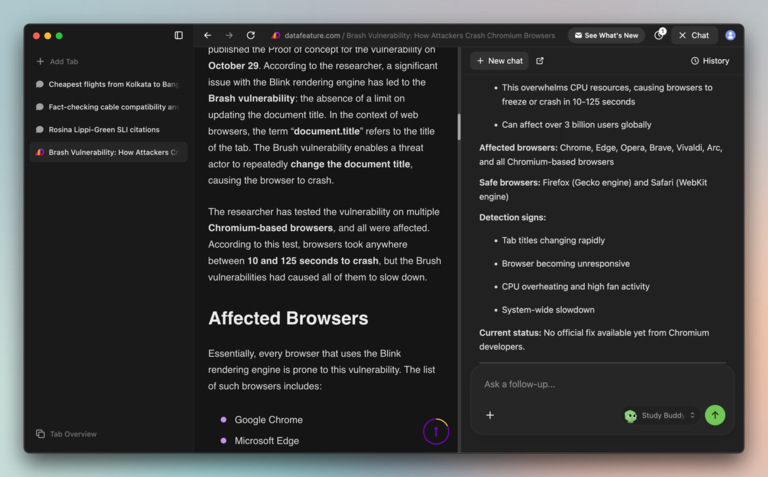Screen dimensions: 768x477
Task: Click the address bar URL text
Action: (x=420, y=35)
